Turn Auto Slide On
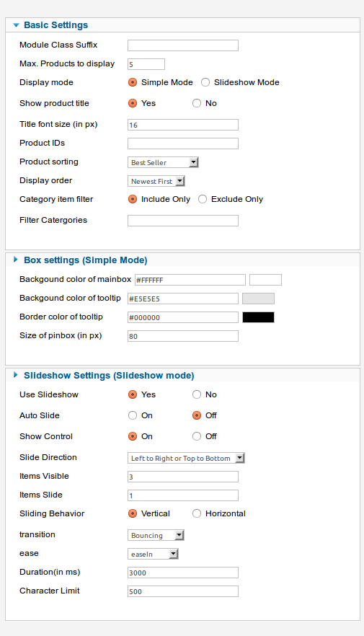The width and height of the screenshot is (364, 636). click(133, 415)
